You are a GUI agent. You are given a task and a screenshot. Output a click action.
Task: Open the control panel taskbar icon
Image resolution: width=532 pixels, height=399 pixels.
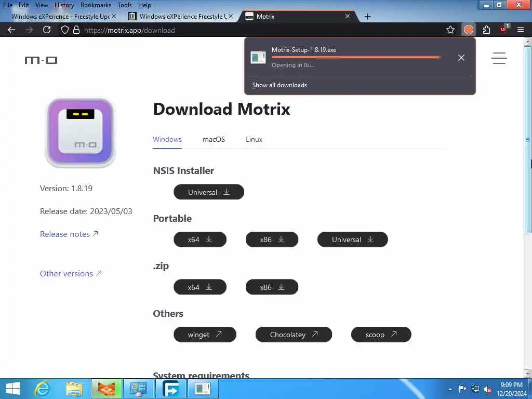[138, 389]
